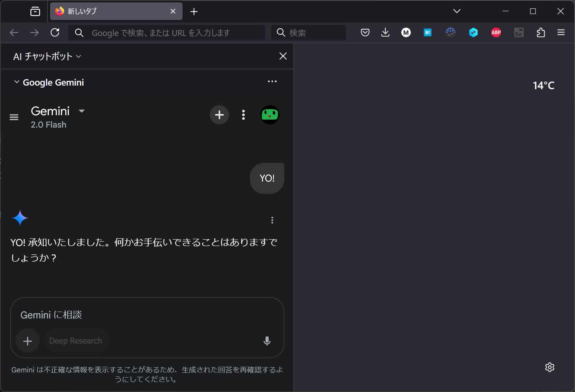Image resolution: width=575 pixels, height=392 pixels.
Task: Open Gemini's hamburger navigation menu
Action: pyautogui.click(x=14, y=117)
